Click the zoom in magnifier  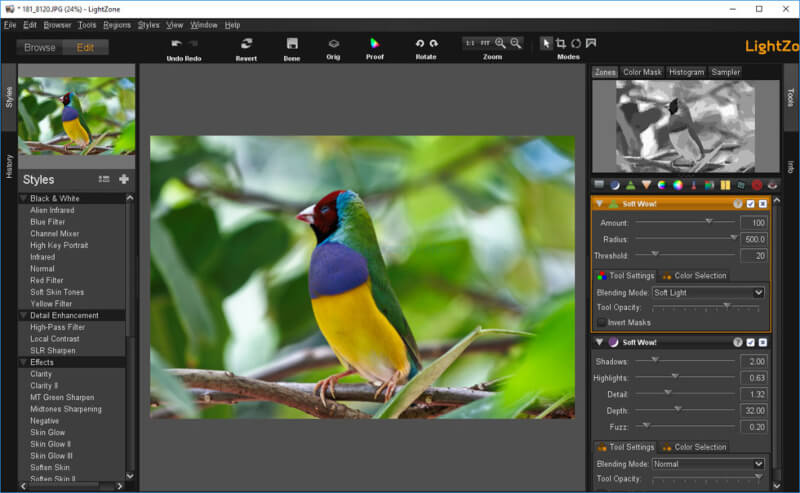[500, 43]
